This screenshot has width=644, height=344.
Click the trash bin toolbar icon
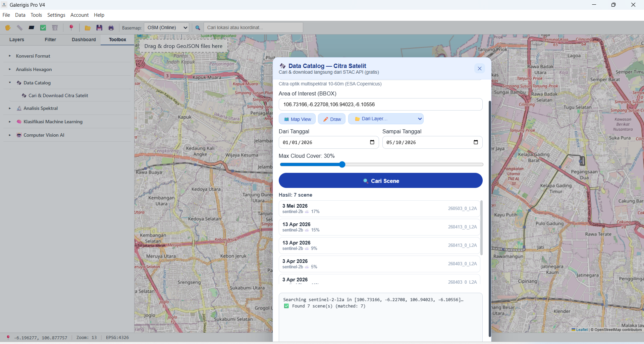(55, 28)
